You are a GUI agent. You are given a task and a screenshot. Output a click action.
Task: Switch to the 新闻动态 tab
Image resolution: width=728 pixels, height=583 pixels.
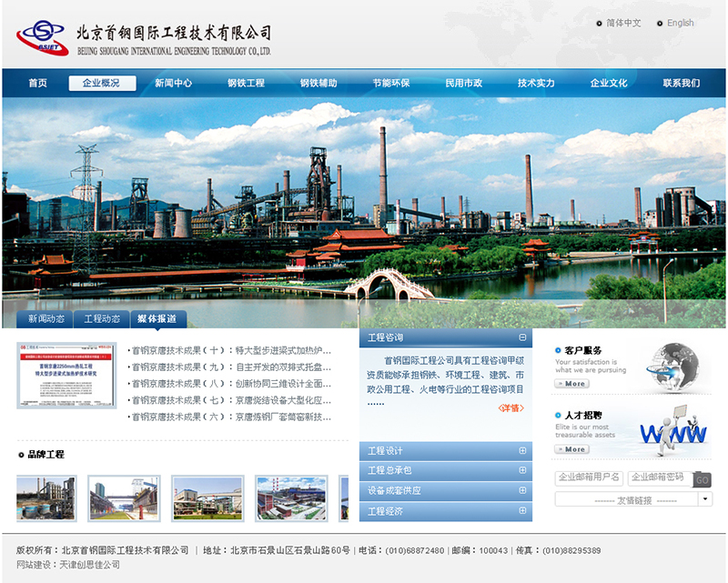[x=46, y=319]
